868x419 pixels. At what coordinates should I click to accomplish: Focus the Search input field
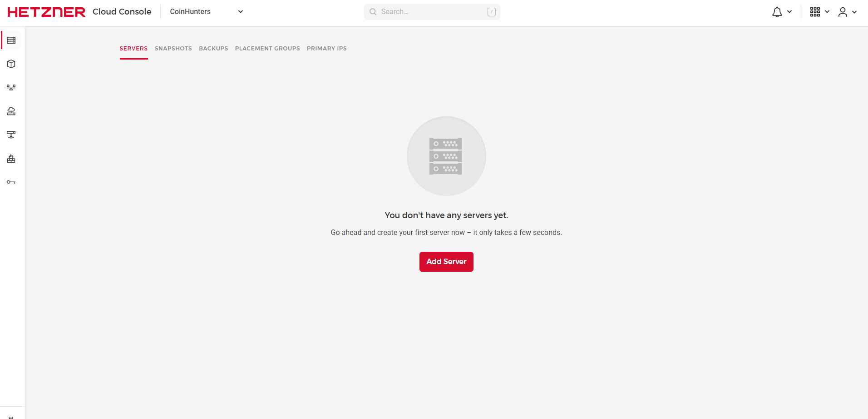click(x=432, y=12)
